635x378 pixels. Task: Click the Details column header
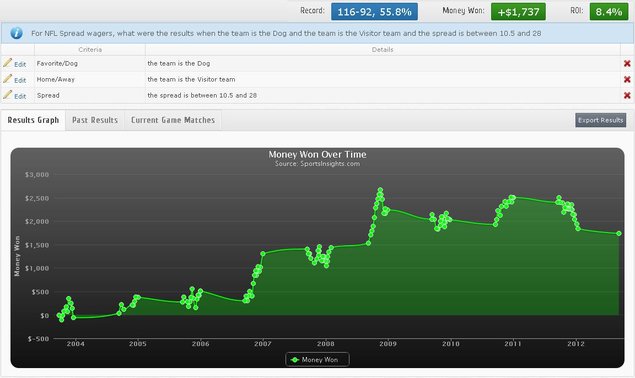[x=382, y=49]
